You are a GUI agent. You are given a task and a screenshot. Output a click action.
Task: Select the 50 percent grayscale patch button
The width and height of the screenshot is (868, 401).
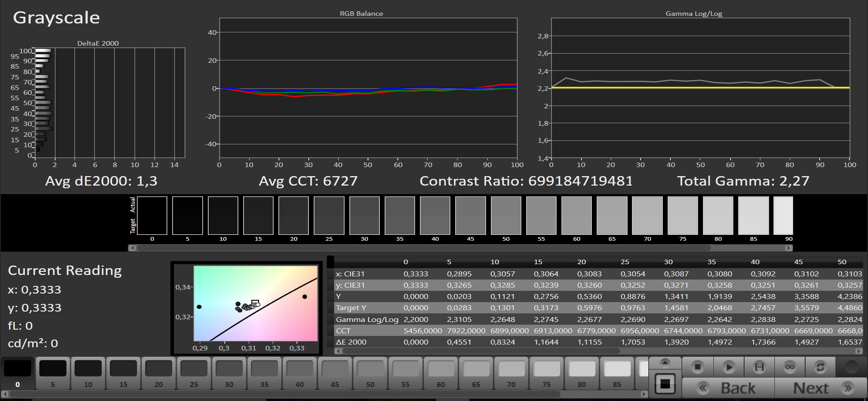[370, 373]
